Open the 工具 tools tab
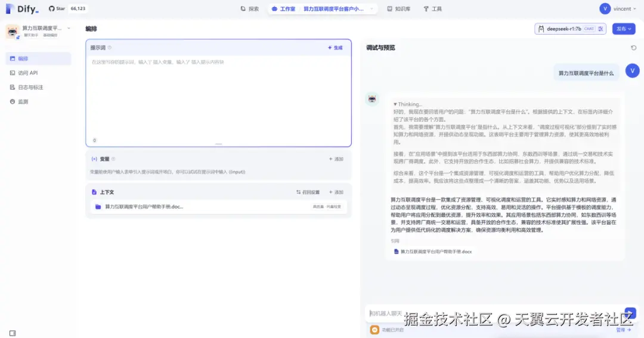Screen dimensions: 644x338 pyautogui.click(x=432, y=8)
